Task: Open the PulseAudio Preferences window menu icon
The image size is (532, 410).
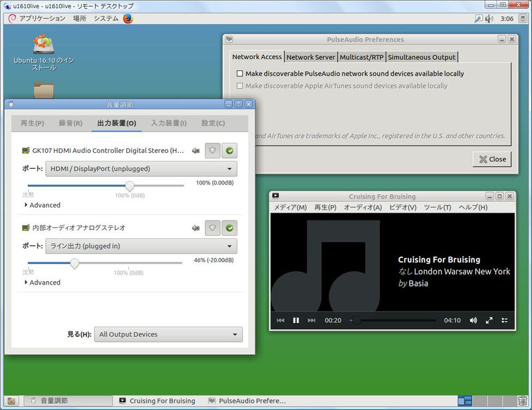Action: tap(229, 39)
